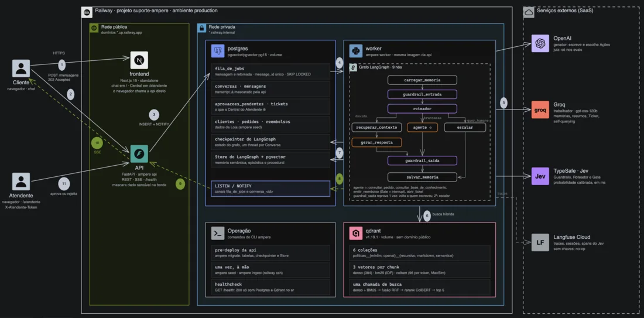The image size is (644, 318).
Task: Click the frontend label under Next.js icon
Action: tap(139, 75)
